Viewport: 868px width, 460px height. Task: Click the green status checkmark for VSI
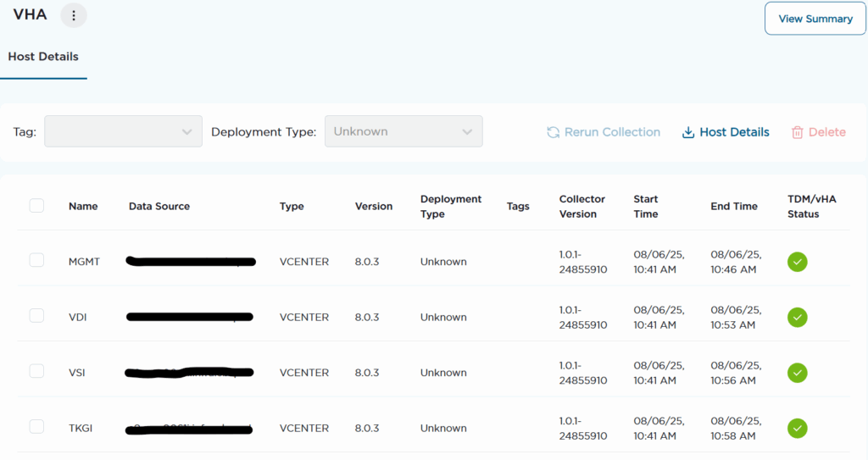pyautogui.click(x=797, y=373)
